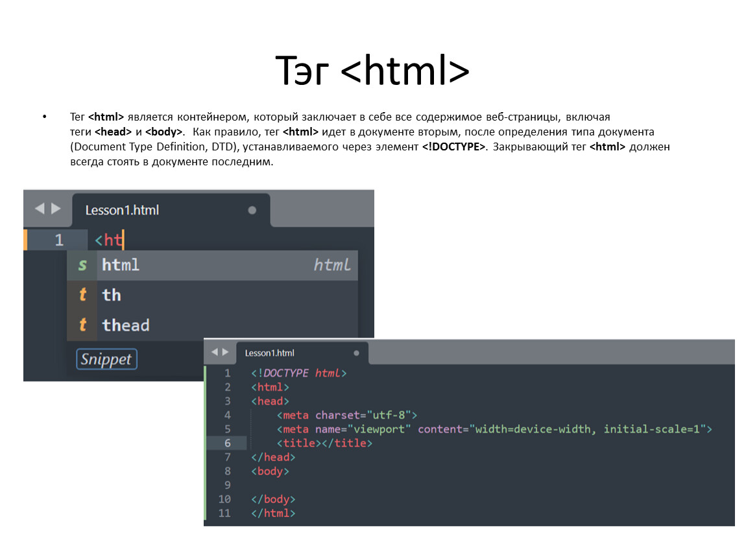Choose the 'html' autocomplete suggestion
The height and width of the screenshot is (560, 746).
[121, 265]
